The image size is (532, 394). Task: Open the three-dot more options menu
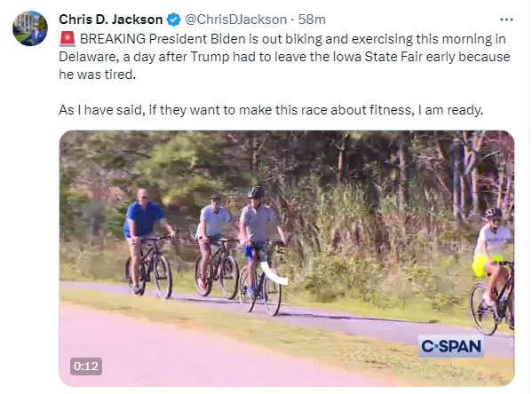point(506,20)
